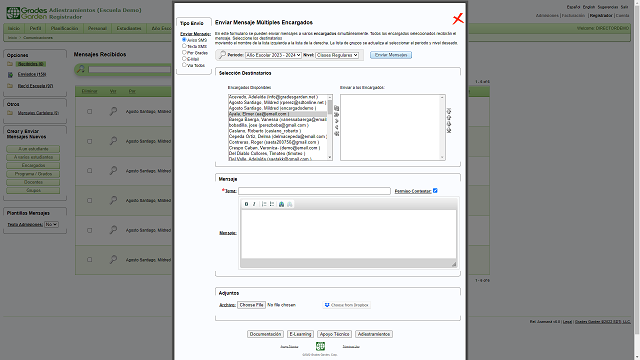Click the double right-arrow add-all transfer icon
The height and width of the screenshot is (360, 640).
[x=337, y=115]
